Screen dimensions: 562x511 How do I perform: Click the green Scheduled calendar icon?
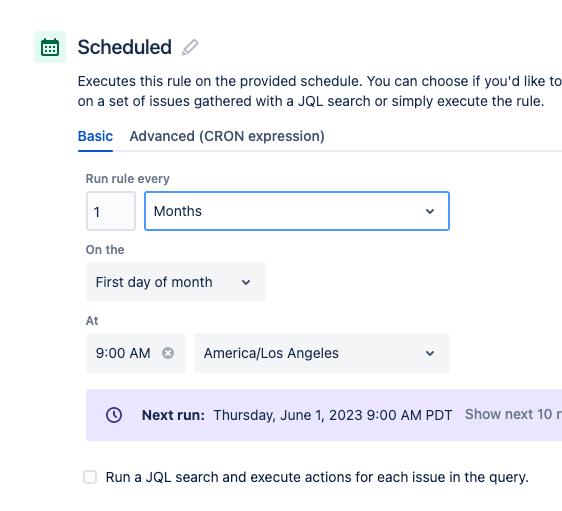coord(50,47)
